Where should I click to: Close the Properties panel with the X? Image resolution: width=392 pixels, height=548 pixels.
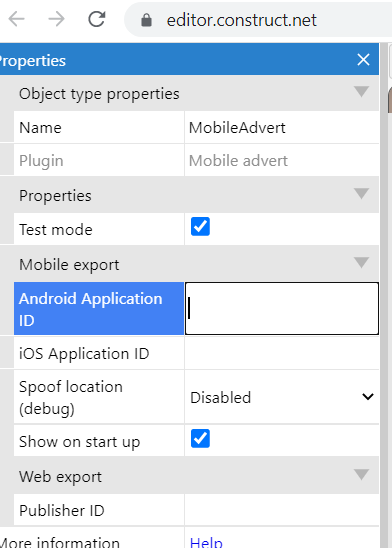click(x=363, y=60)
